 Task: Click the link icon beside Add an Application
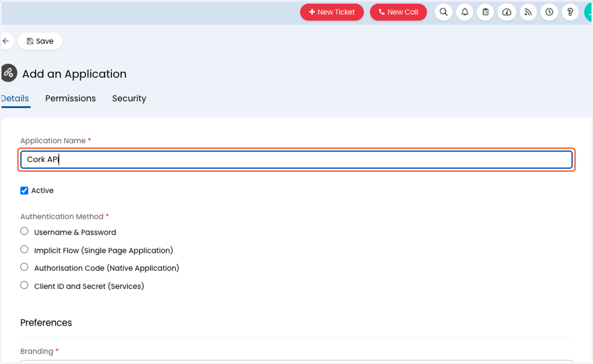[8, 73]
